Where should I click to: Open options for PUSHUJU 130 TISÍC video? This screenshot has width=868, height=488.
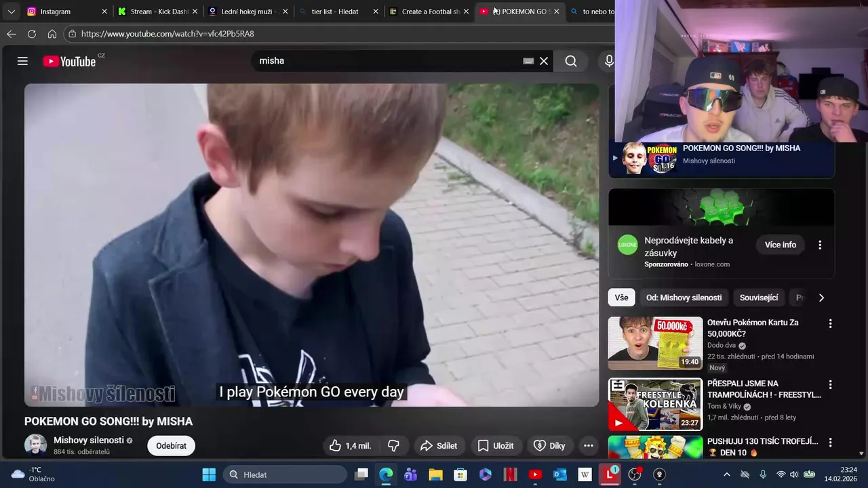[830, 442]
